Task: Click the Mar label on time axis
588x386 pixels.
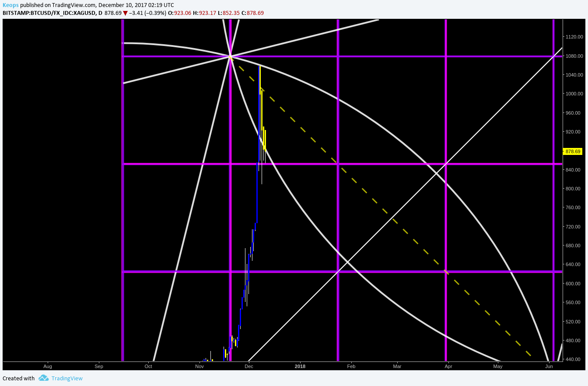Action: pyautogui.click(x=397, y=366)
